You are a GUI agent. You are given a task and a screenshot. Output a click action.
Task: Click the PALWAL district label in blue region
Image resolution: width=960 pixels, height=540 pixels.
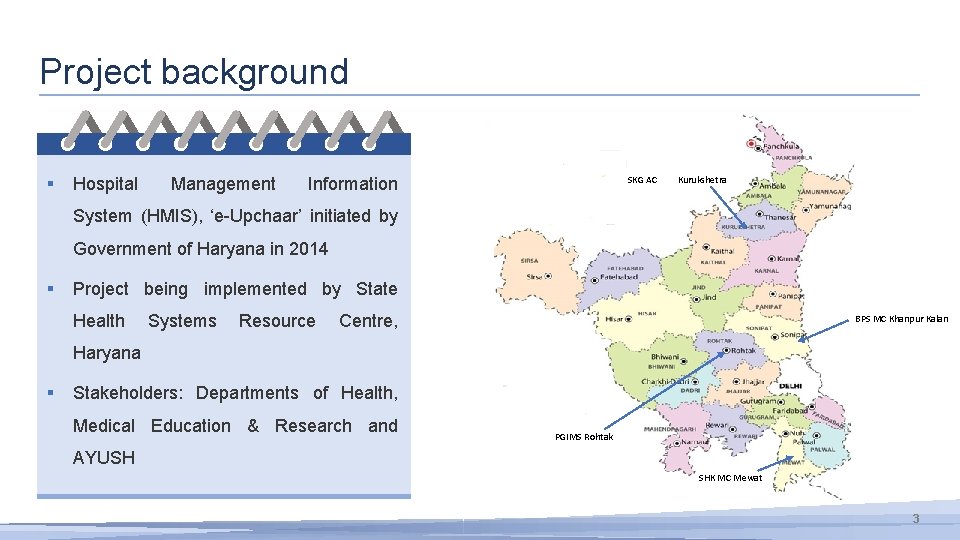[x=823, y=449]
